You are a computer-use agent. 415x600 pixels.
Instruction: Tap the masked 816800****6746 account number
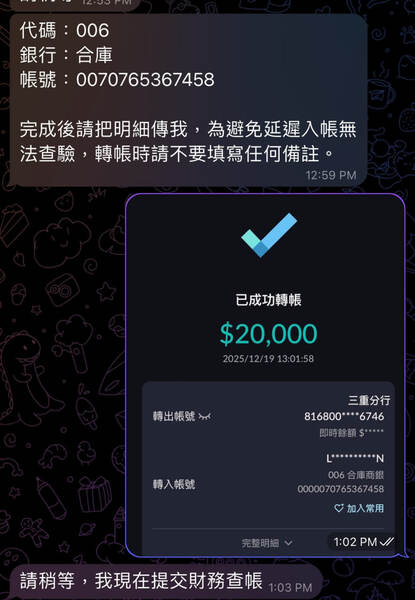pyautogui.click(x=344, y=416)
